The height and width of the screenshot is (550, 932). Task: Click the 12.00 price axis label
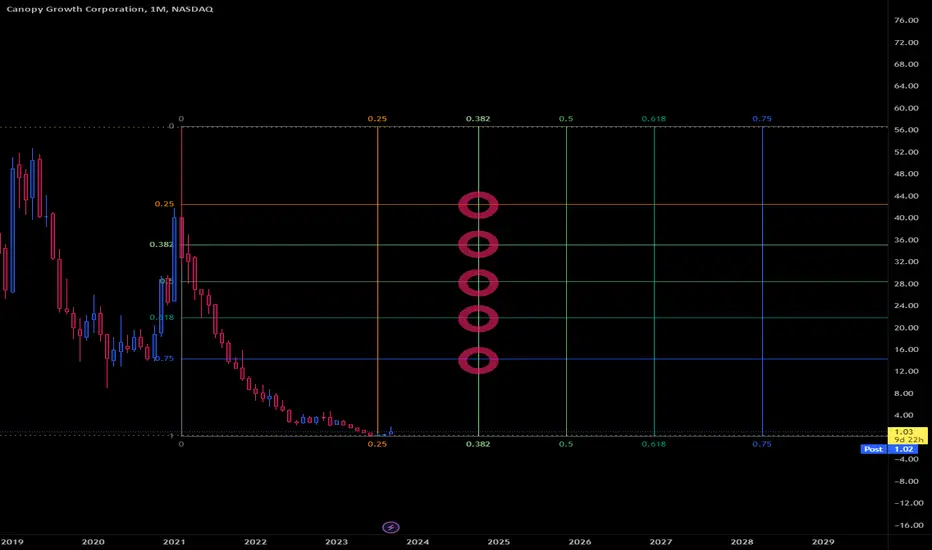click(x=906, y=371)
